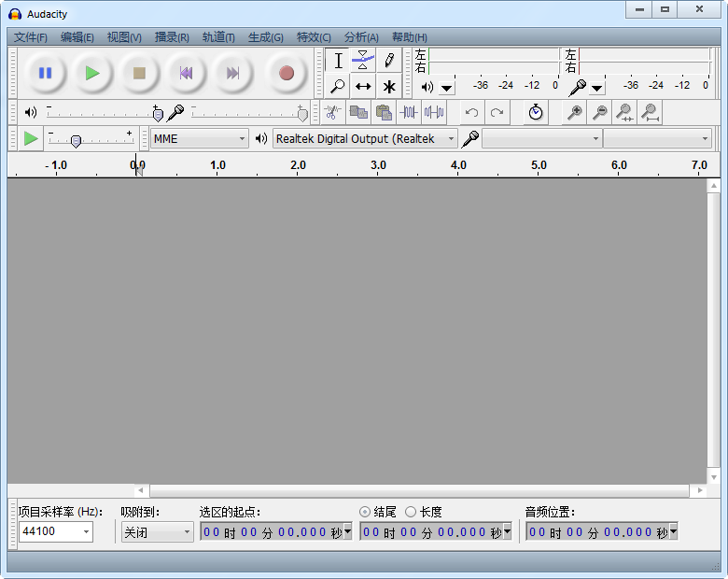Fit entire project in window
728x579 pixels.
coord(650,112)
